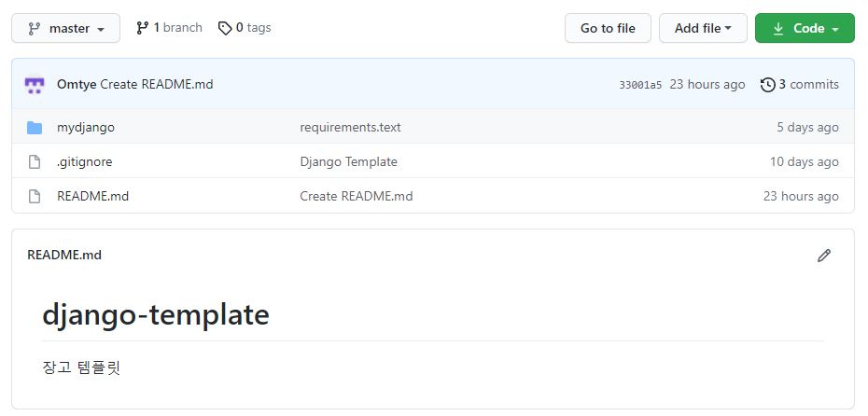Click the README.md panel header title
The width and height of the screenshot is (868, 416).
click(64, 255)
